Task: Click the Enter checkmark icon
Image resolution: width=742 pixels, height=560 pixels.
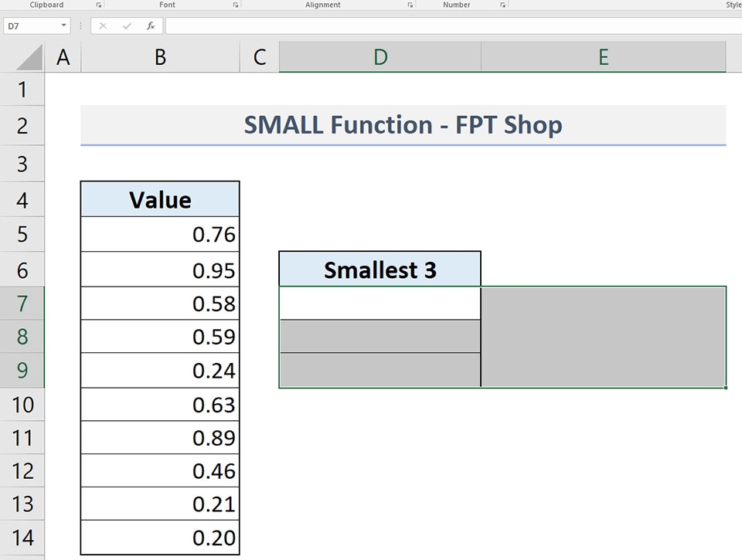Action: point(127,25)
